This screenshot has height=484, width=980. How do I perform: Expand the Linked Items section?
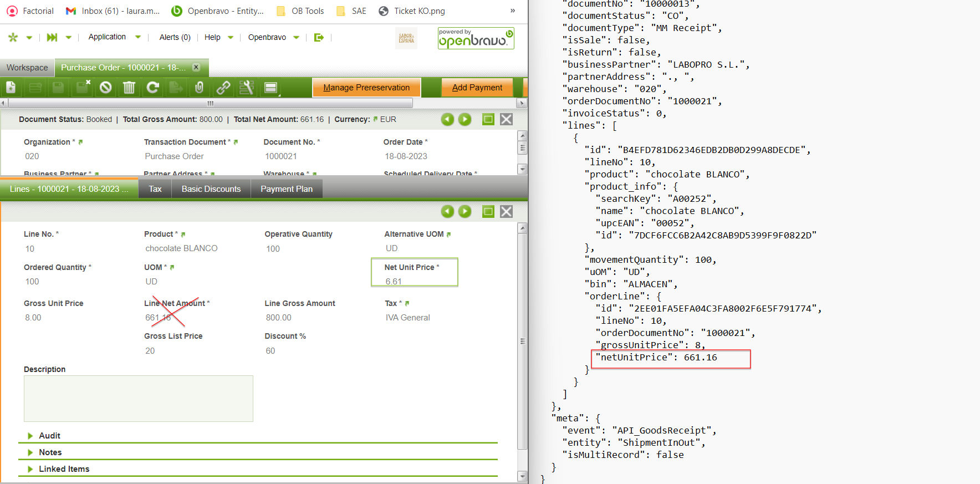pos(64,469)
